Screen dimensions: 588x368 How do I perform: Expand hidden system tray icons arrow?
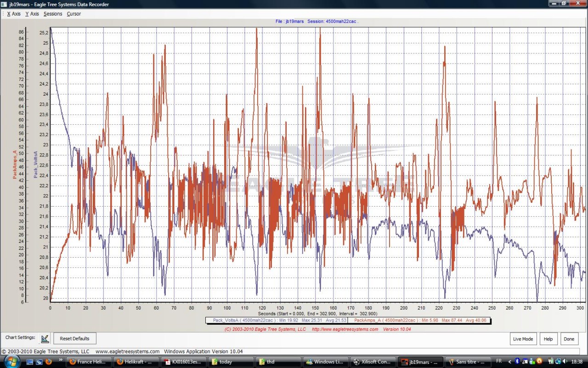(x=509, y=362)
